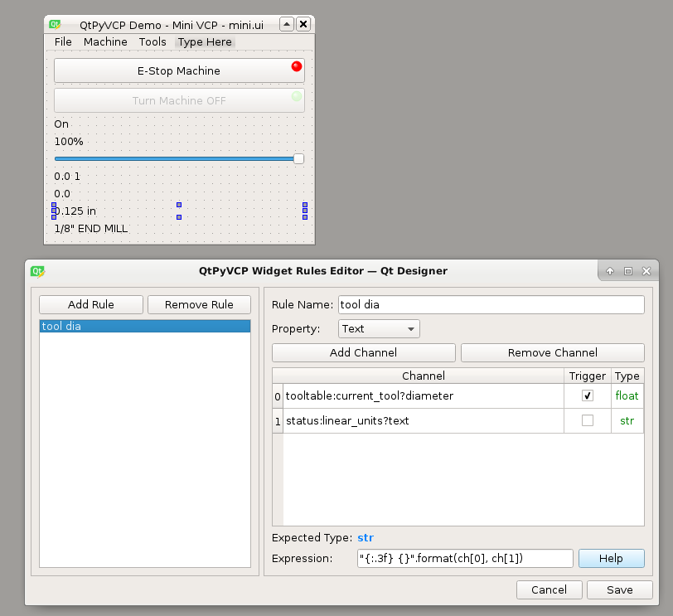Select the 1/8" END MILL label
The width and height of the screenshot is (673, 616).
click(91, 228)
